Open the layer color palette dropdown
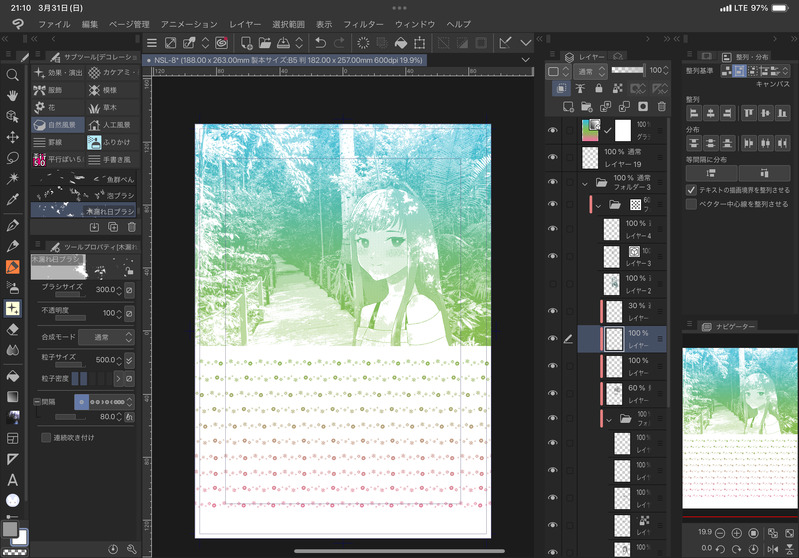 click(557, 71)
